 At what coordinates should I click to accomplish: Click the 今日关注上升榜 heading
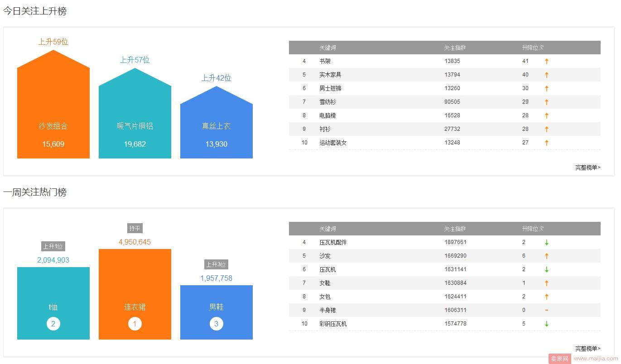(x=35, y=11)
